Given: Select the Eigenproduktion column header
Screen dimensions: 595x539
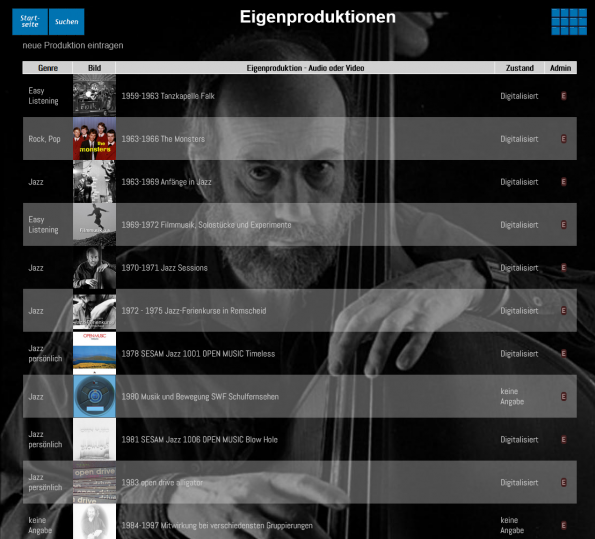Looking at the screenshot, I should (305, 68).
